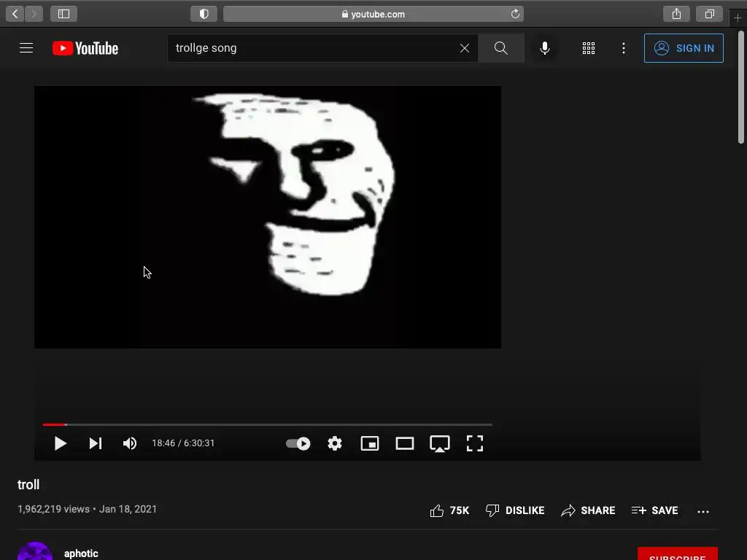Seek in the video progress bar
The width and height of the screenshot is (747, 560).
267,424
